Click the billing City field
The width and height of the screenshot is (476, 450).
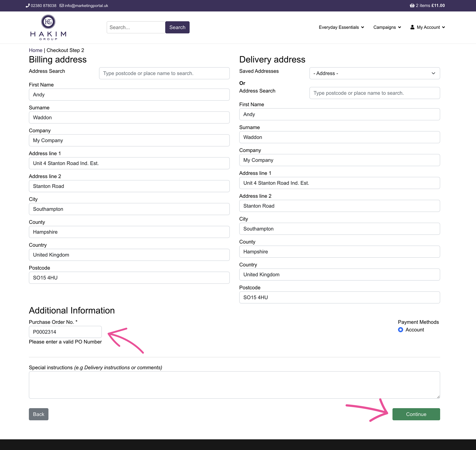pos(129,209)
